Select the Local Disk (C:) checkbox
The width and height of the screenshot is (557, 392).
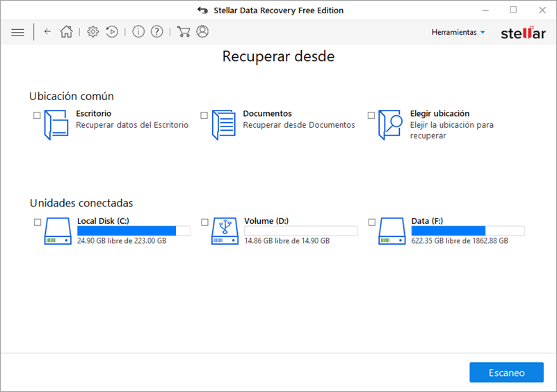point(38,222)
